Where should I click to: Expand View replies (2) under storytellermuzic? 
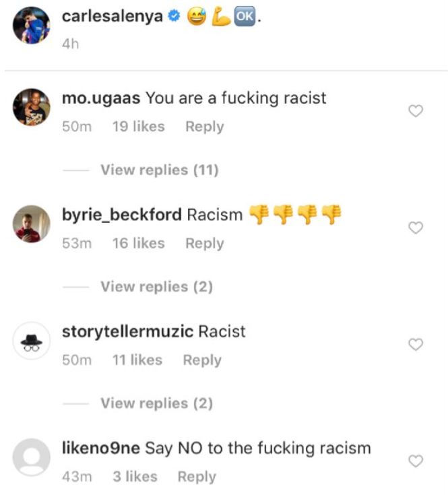[156, 403]
